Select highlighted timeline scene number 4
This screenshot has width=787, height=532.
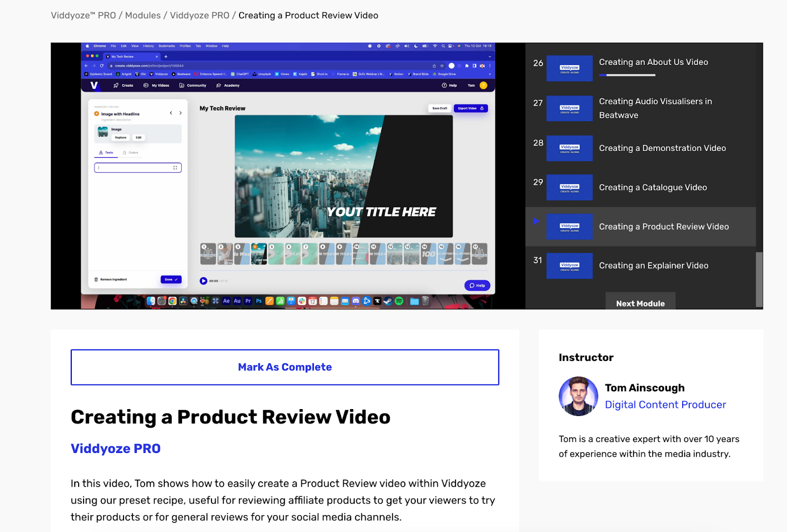[259, 254]
